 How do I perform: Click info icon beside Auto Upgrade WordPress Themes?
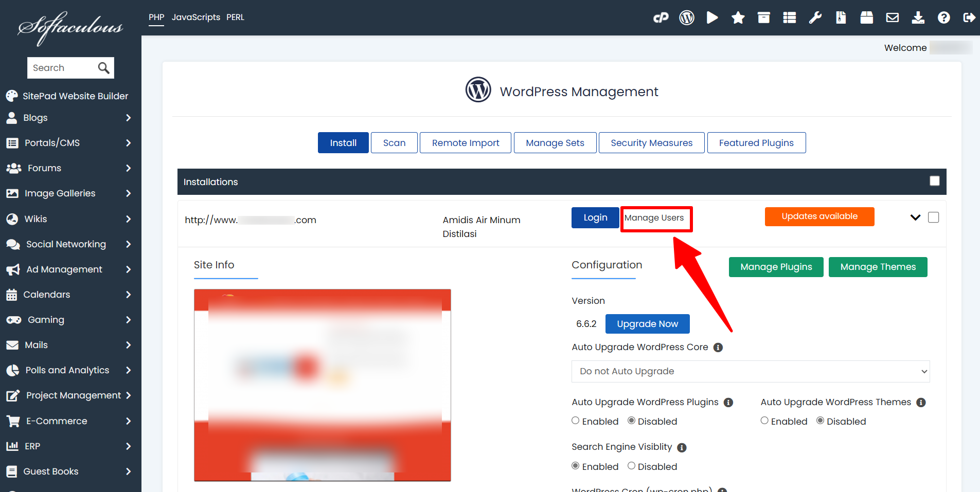tap(921, 403)
